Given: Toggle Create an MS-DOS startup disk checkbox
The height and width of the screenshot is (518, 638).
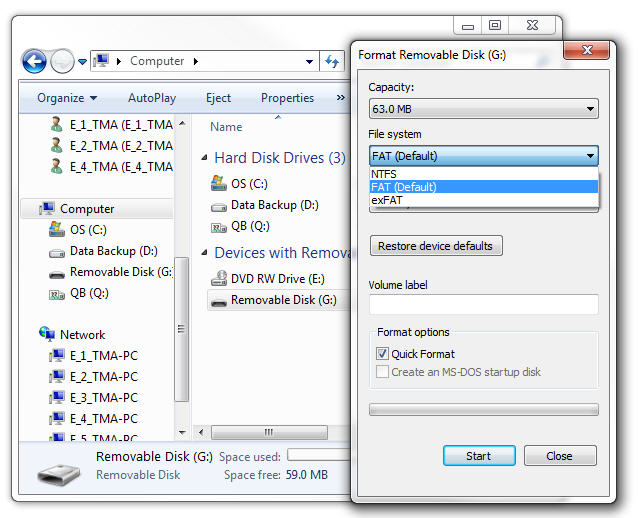Looking at the screenshot, I should pyautogui.click(x=382, y=372).
